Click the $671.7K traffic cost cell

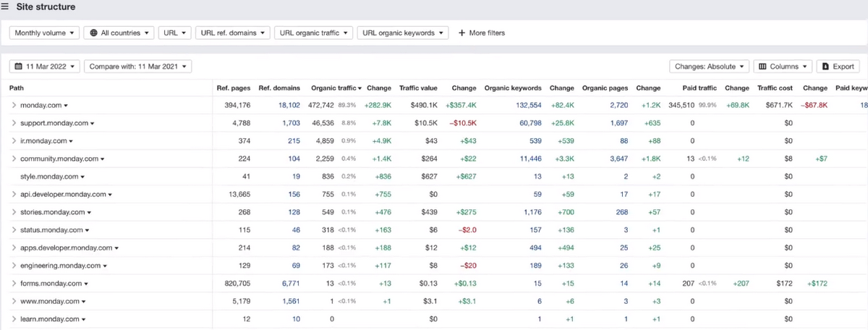[779, 106]
